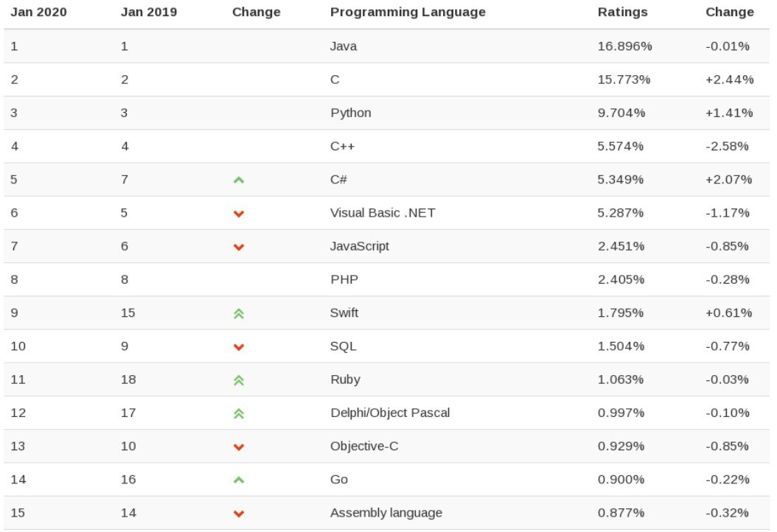Click the Programming Language column header

[x=408, y=12]
